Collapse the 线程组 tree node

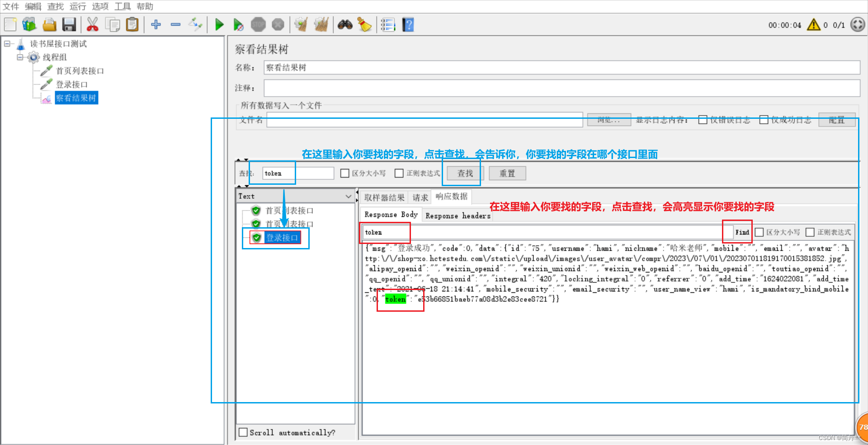click(20, 57)
